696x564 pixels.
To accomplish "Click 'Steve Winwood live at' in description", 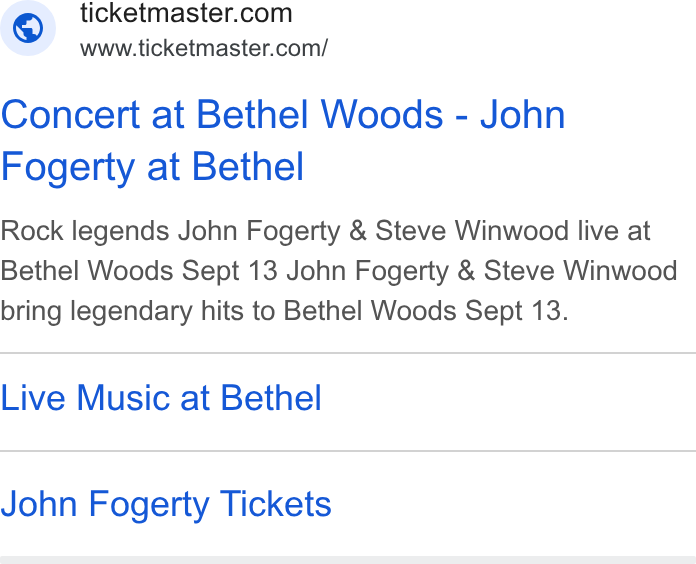I will [513, 231].
